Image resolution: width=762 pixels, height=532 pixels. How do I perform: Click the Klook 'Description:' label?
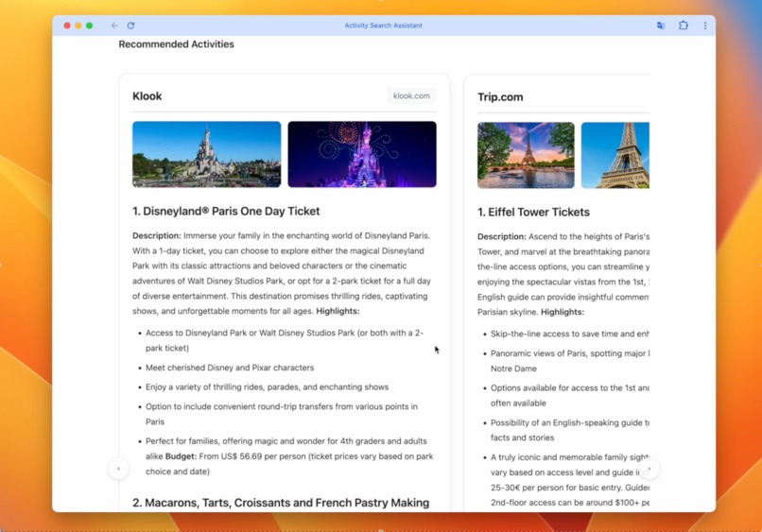click(x=157, y=235)
